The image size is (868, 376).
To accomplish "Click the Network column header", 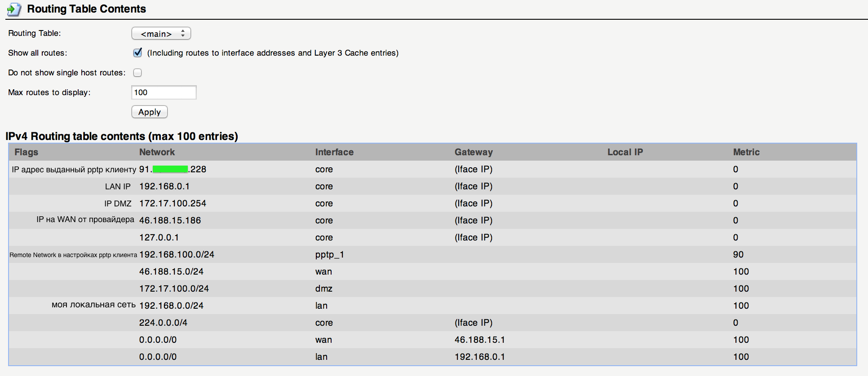I will 157,152.
